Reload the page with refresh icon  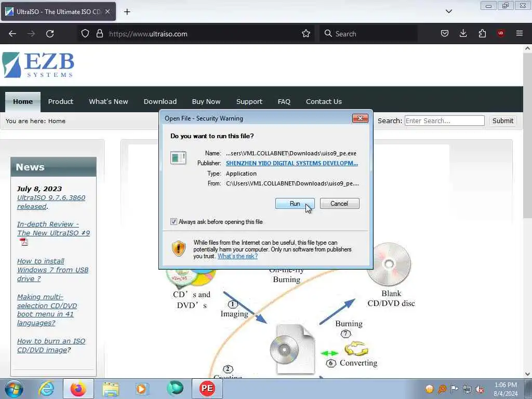coord(50,34)
